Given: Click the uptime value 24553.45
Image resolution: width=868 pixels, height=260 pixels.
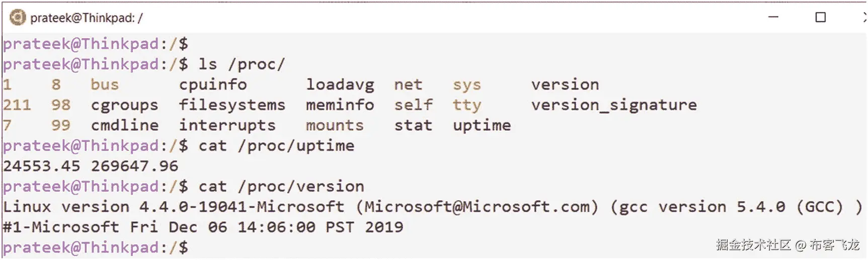Looking at the screenshot, I should pos(41,166).
